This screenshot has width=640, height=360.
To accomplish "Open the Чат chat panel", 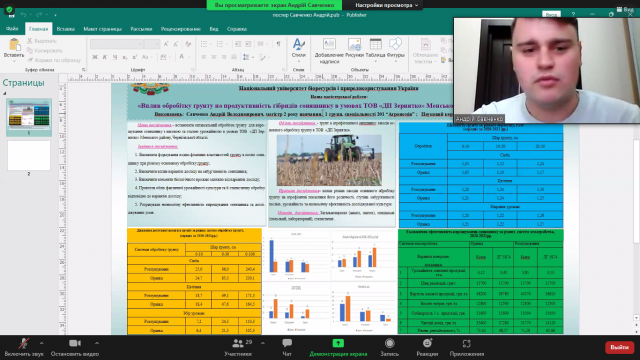I will 287,347.
